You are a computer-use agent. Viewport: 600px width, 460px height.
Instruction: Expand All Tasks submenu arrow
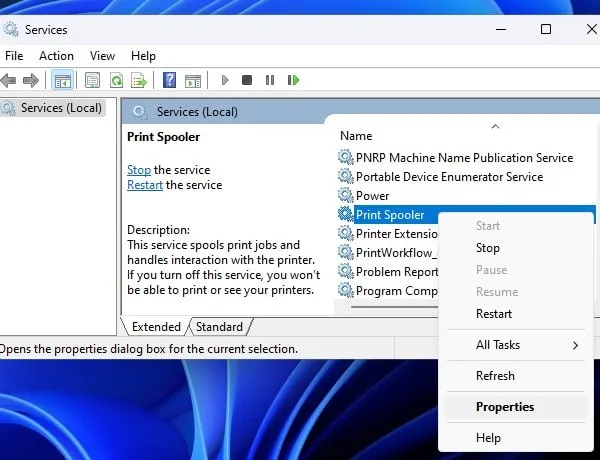576,346
